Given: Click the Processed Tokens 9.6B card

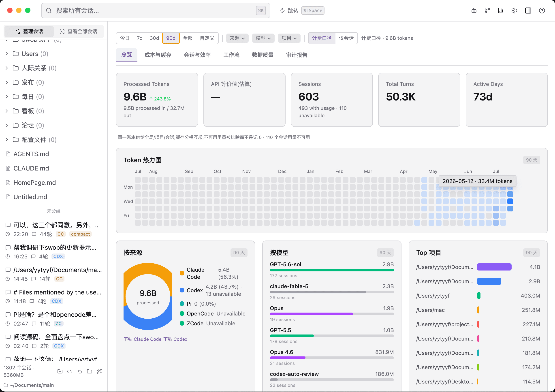Looking at the screenshot, I should (157, 100).
